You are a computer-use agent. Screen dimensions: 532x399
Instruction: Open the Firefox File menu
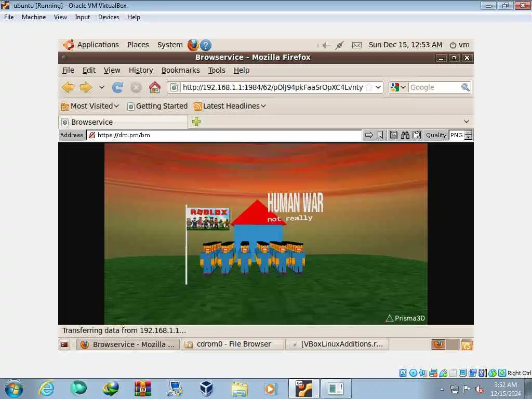point(68,70)
